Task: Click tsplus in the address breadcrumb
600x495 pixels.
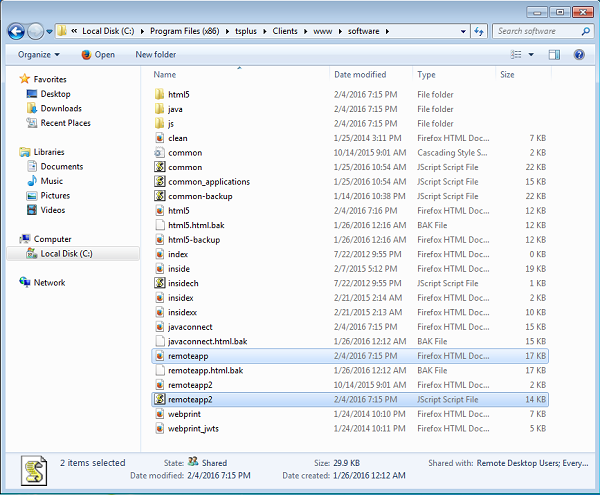Action: pyautogui.click(x=244, y=31)
